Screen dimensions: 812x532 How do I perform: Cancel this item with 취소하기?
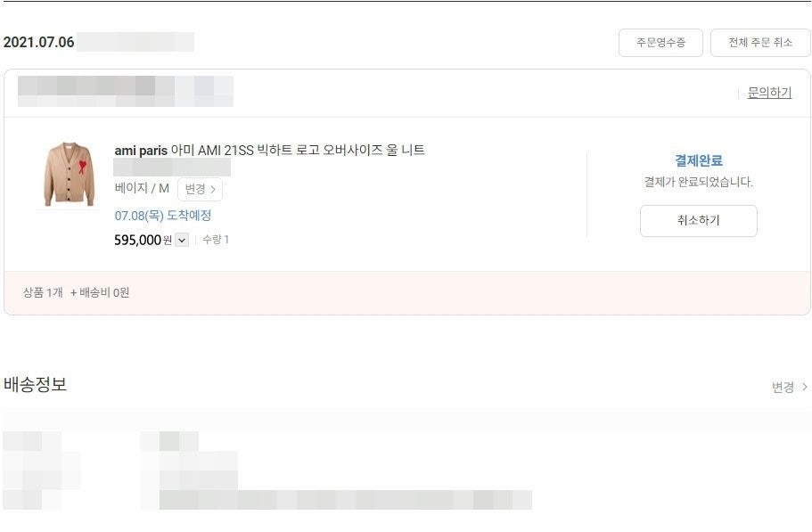click(x=699, y=220)
